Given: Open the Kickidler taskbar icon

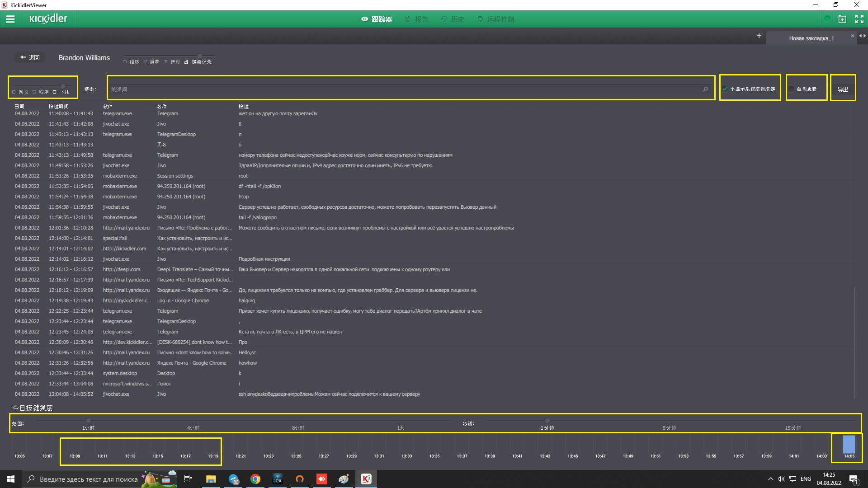Looking at the screenshot, I should click(x=366, y=479).
